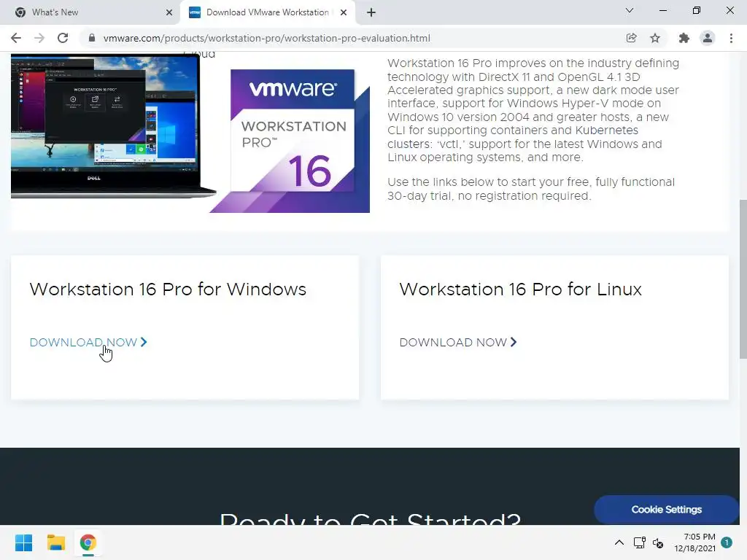Click the network status tray icon
This screenshot has width=747, height=560.
(x=639, y=542)
